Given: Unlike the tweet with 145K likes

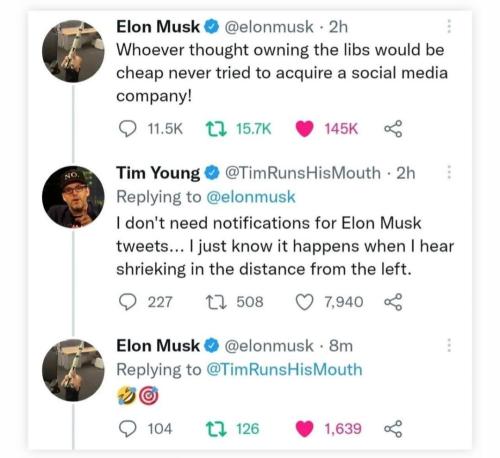Looking at the screenshot, I should pos(304,129).
